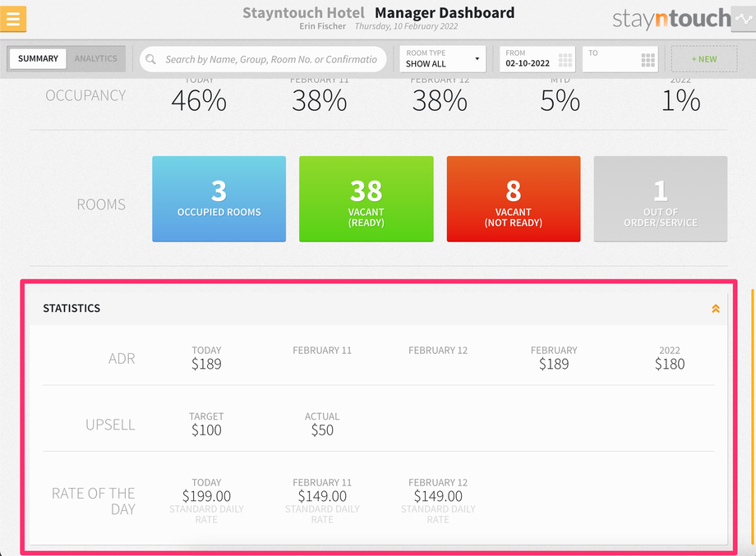The image size is (756, 556).
Task: Click the RATE OF THE DAY label
Action: coord(94,501)
